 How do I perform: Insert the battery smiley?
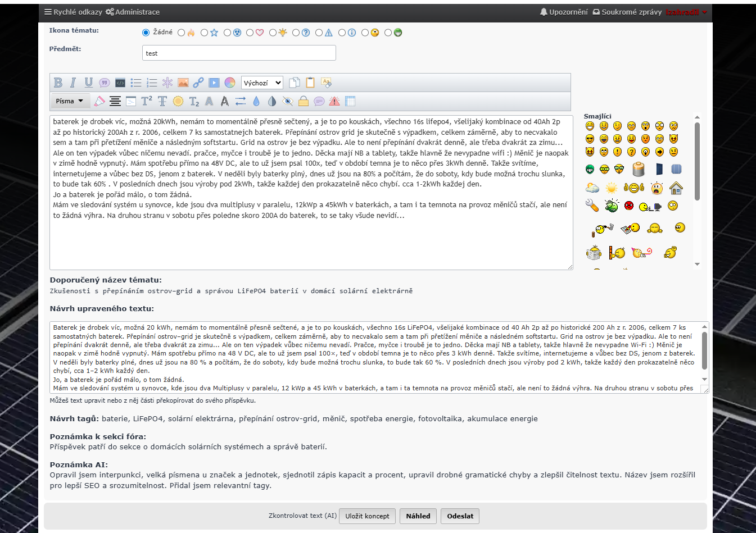click(638, 168)
